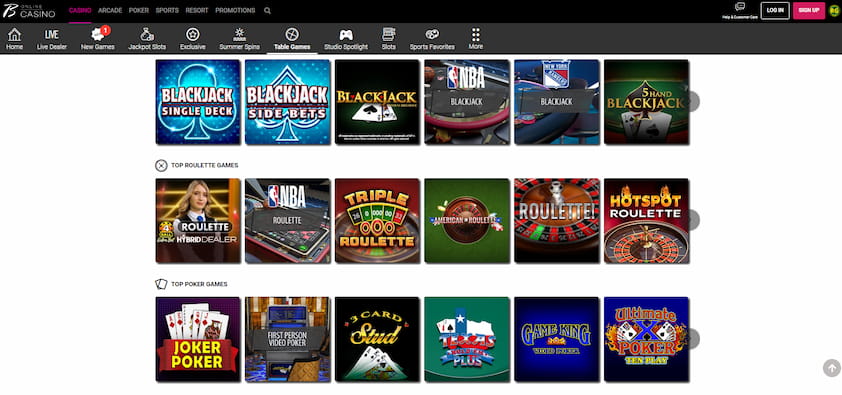
Task: Launch Roulette Hybrid Dealer game
Action: 198,221
